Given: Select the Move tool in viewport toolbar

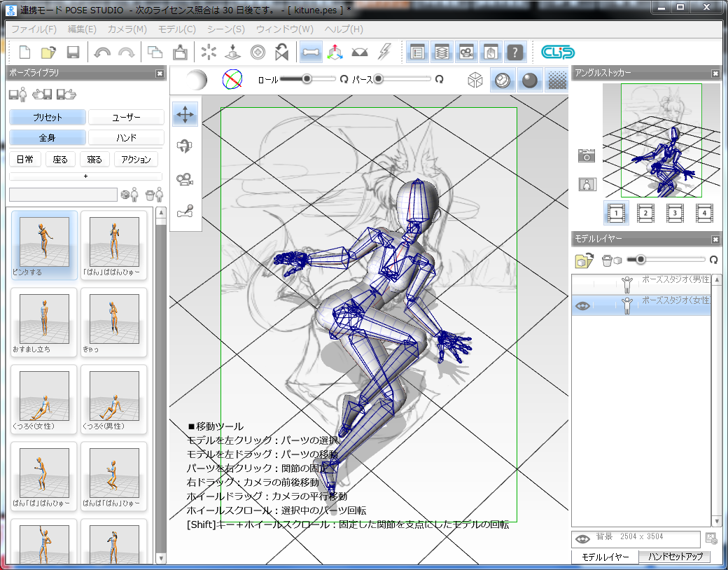Looking at the screenshot, I should click(185, 114).
